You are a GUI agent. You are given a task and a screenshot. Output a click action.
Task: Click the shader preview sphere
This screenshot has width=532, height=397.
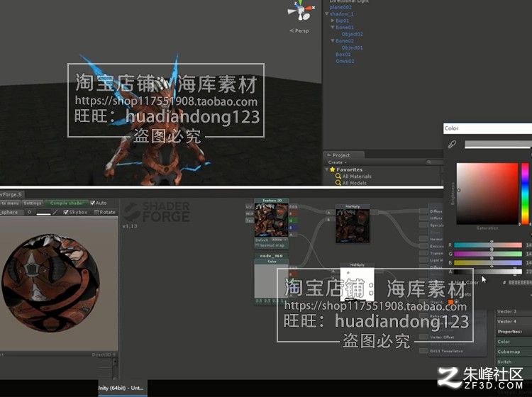51,283
